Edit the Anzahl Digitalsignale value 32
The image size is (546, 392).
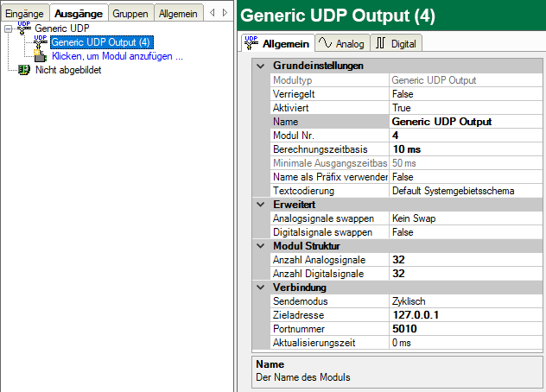(x=466, y=274)
